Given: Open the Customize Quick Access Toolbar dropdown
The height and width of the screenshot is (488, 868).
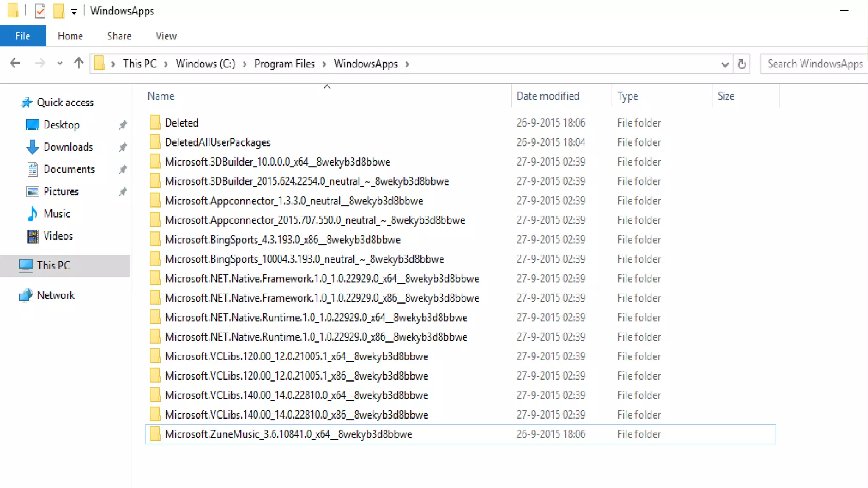Looking at the screenshot, I should point(74,12).
